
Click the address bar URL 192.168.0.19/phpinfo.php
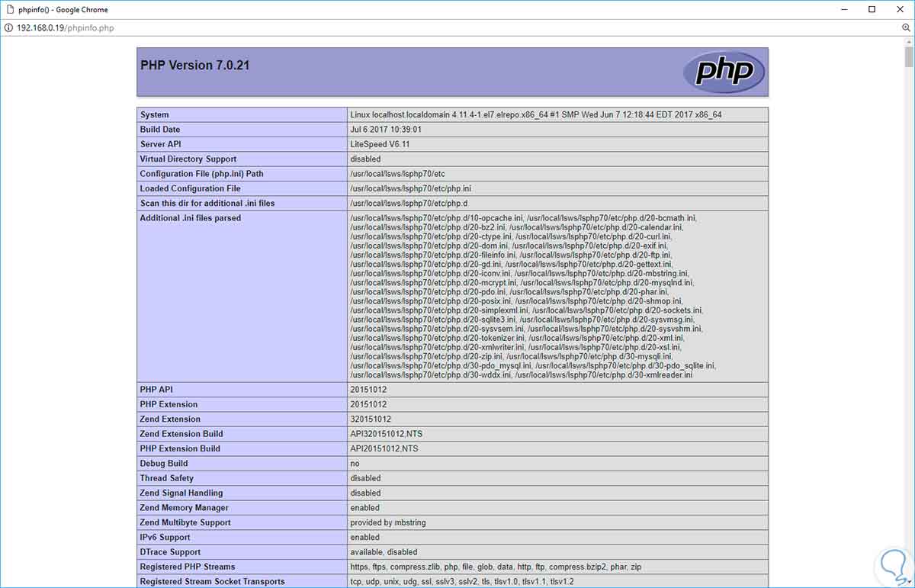65,27
